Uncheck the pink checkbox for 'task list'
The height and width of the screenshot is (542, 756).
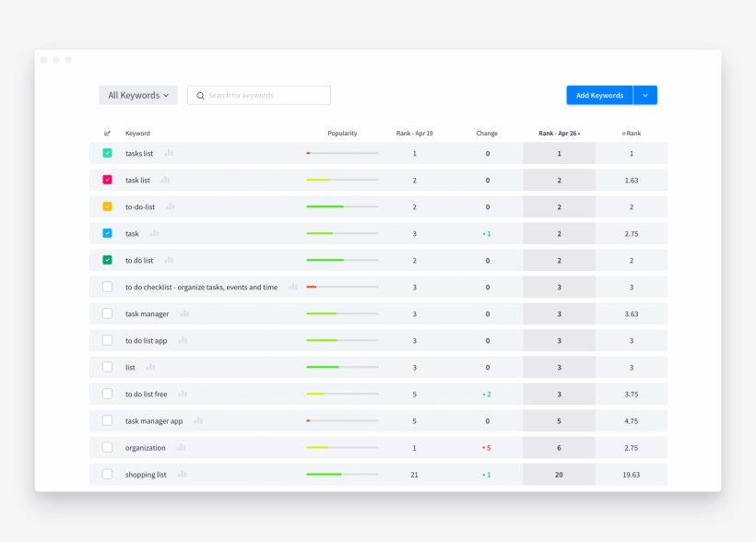[x=107, y=180]
